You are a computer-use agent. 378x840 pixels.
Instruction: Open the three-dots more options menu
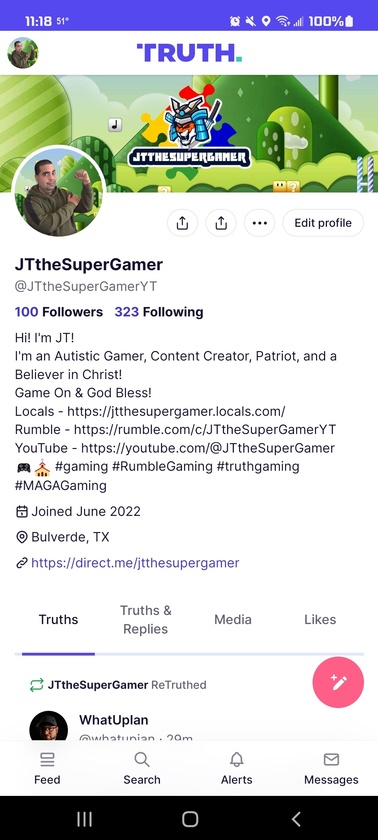259,223
